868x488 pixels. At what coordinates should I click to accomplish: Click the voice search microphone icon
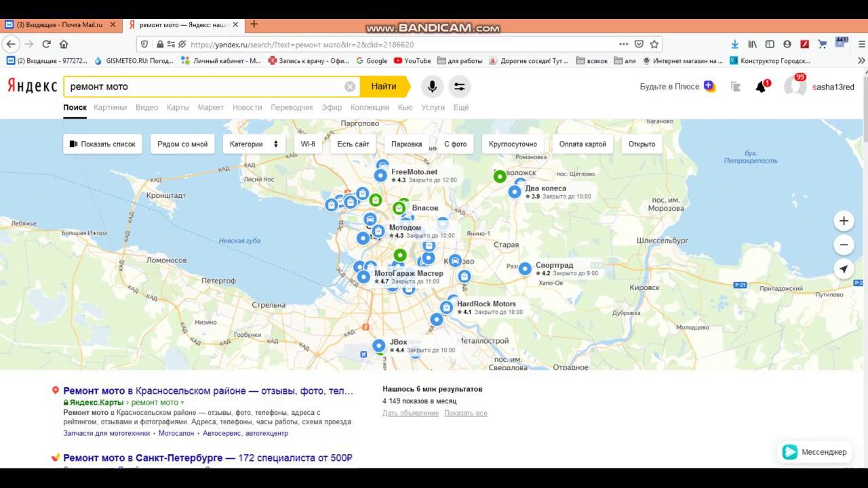click(x=431, y=87)
